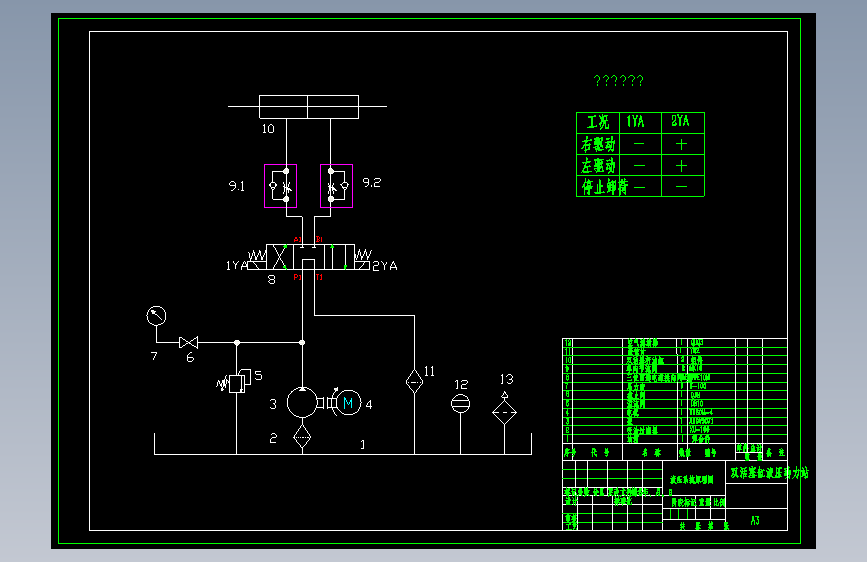The image size is (867, 562).
Task: Click the number 10 cylinder label
Action: 268,129
